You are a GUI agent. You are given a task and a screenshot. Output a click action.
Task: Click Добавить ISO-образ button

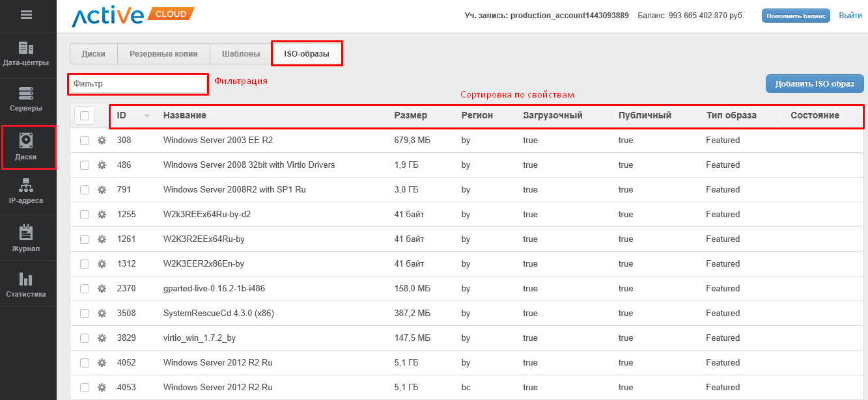click(814, 84)
